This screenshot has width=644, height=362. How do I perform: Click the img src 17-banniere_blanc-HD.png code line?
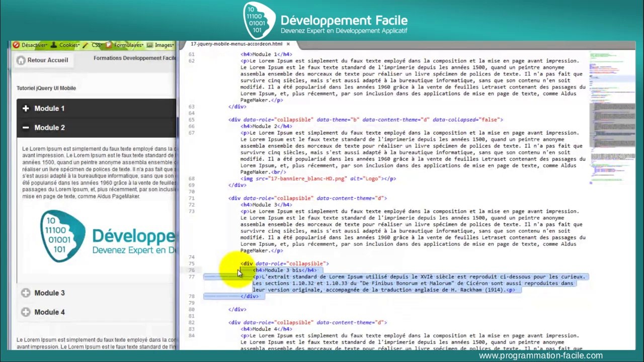318,178
